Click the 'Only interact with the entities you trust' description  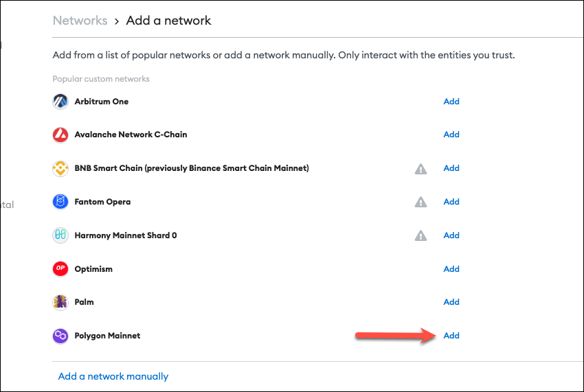pyautogui.click(x=427, y=55)
